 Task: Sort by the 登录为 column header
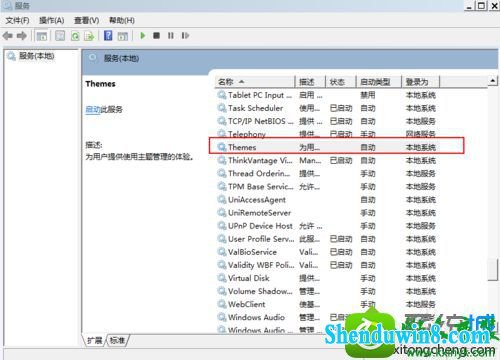click(x=421, y=82)
